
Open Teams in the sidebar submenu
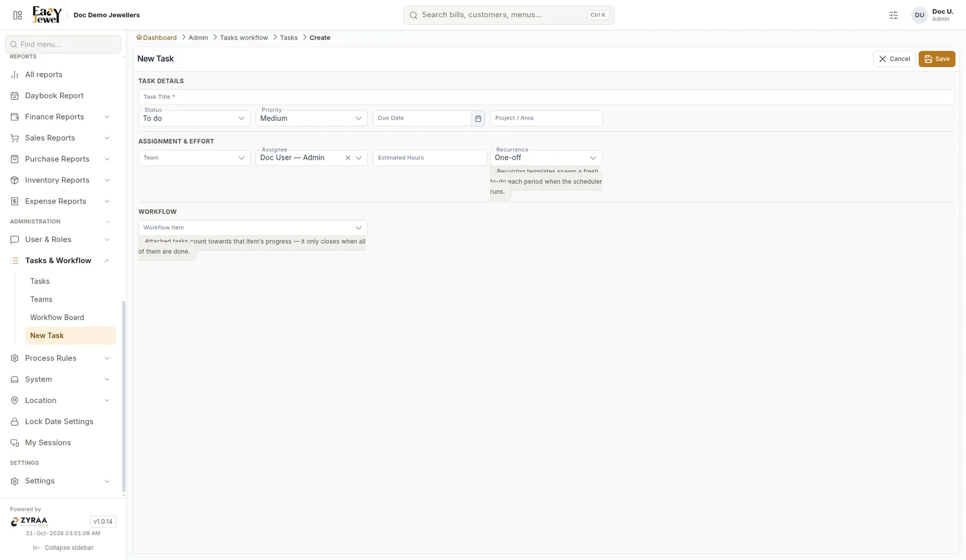(x=70, y=299)
